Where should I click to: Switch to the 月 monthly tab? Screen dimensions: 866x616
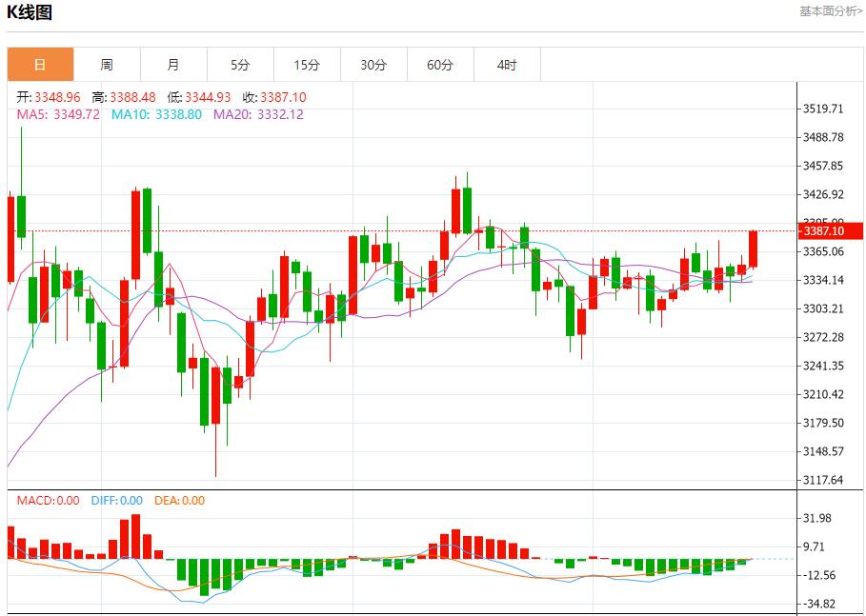click(x=173, y=65)
